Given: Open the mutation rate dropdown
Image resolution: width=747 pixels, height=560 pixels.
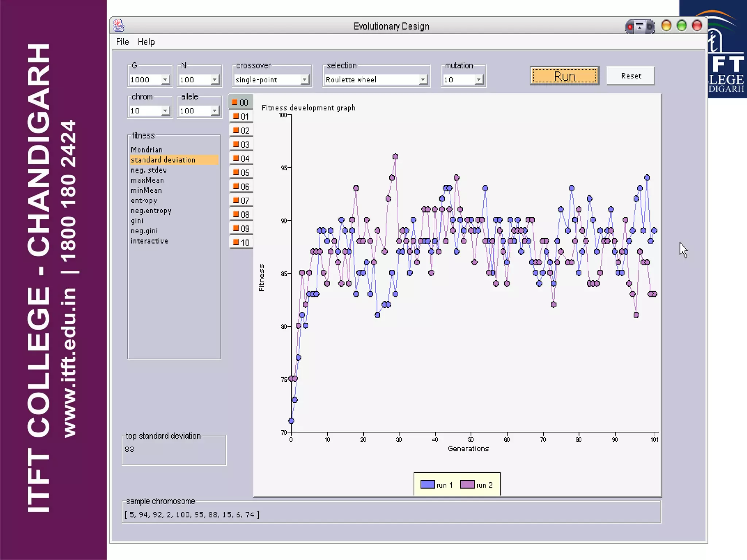Looking at the screenshot, I should (478, 79).
